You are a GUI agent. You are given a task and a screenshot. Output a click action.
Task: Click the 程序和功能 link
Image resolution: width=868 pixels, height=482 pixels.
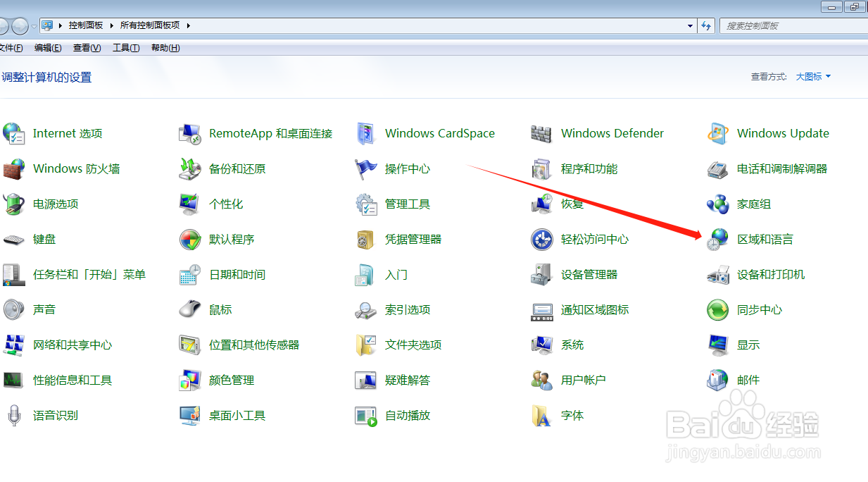coord(589,169)
